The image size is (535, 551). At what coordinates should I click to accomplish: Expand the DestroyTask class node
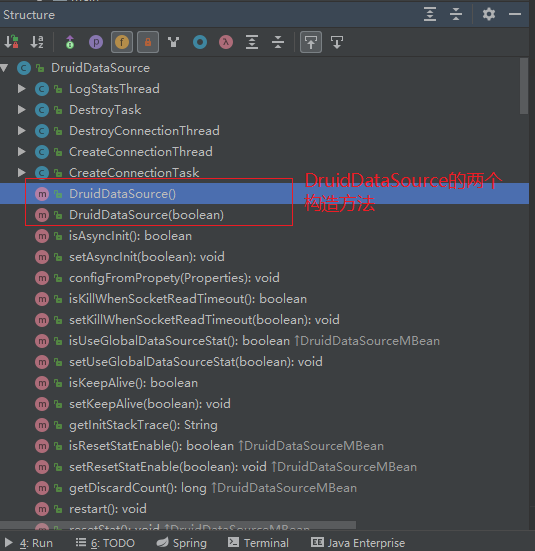point(21,110)
